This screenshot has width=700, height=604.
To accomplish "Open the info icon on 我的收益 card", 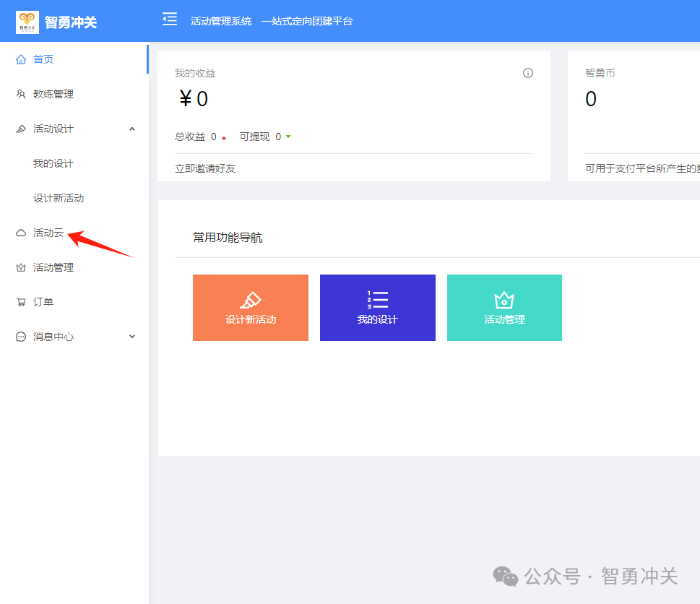I will tap(528, 73).
